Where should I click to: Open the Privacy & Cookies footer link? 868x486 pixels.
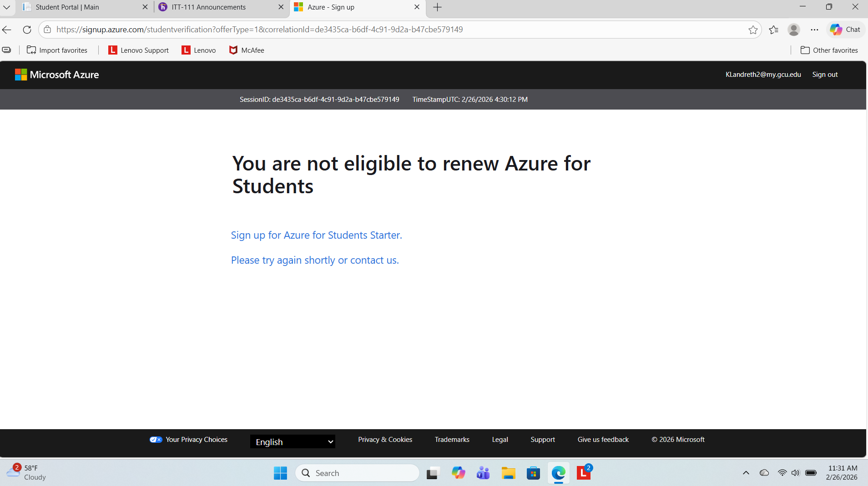pyautogui.click(x=385, y=440)
